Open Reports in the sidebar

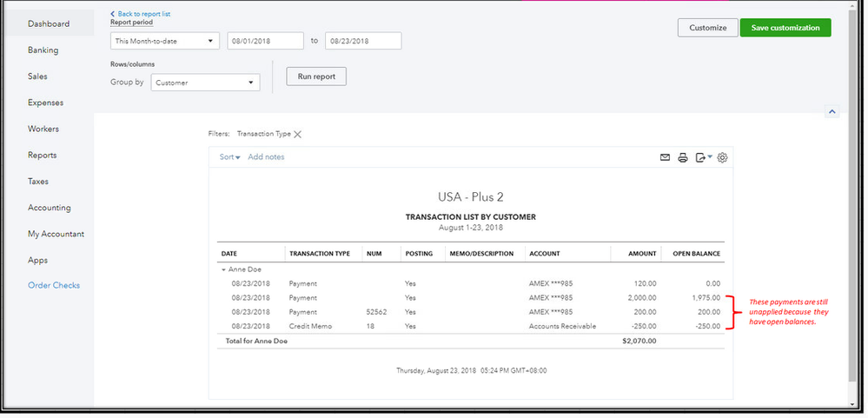pos(42,155)
